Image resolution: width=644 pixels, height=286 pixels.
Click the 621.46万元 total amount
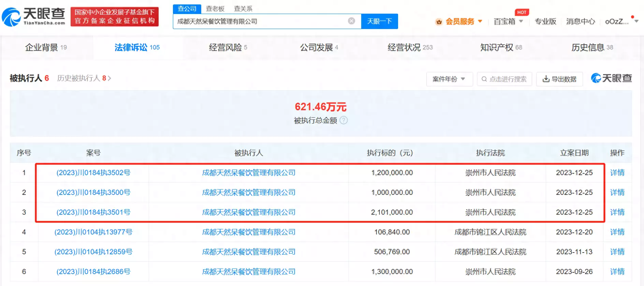321,107
